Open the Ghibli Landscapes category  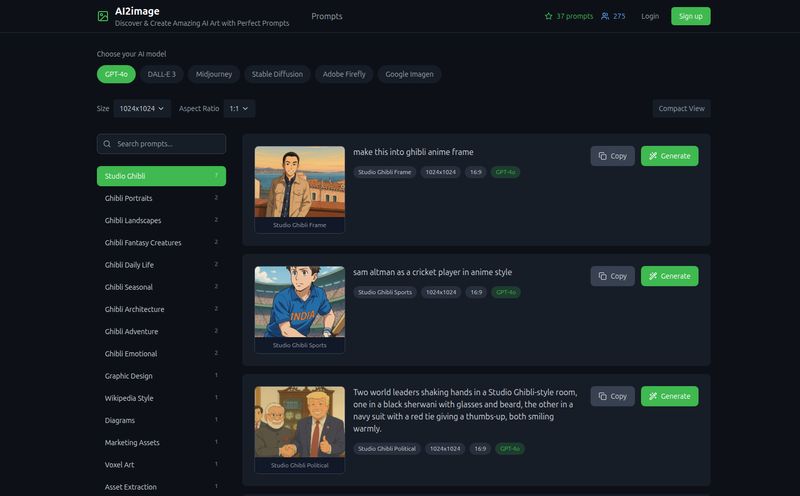[161, 220]
